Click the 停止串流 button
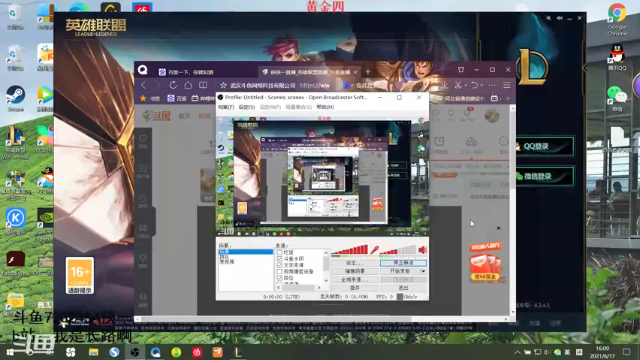The image size is (640, 360). (x=403, y=263)
